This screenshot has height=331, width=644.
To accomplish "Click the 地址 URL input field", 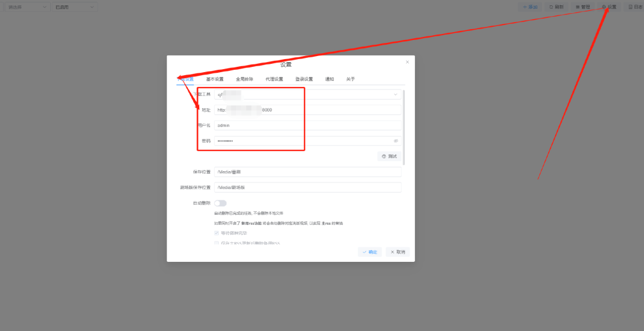I will point(308,110).
